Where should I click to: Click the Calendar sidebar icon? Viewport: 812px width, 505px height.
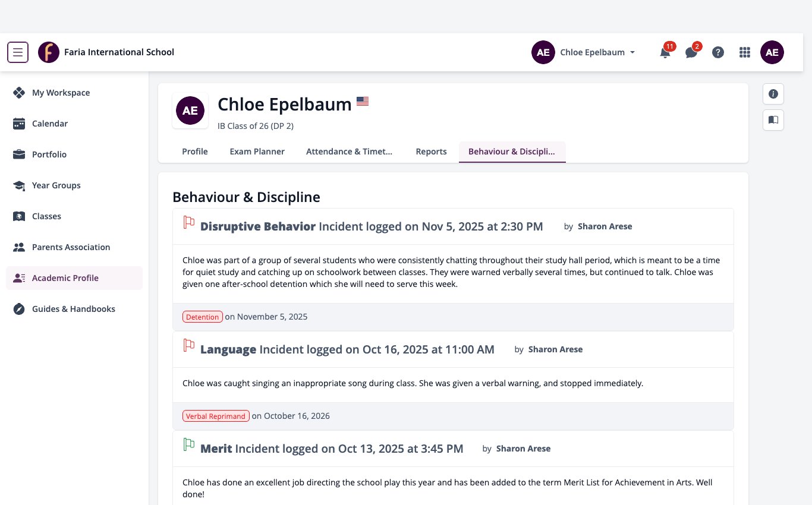[x=19, y=124]
